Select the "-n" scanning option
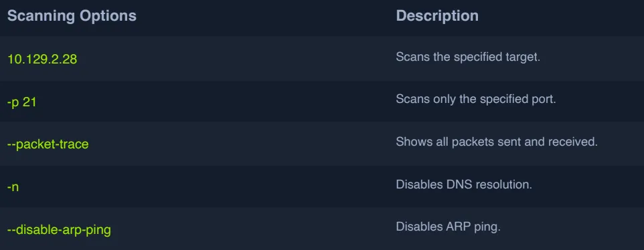The width and height of the screenshot is (644, 250). point(13,187)
